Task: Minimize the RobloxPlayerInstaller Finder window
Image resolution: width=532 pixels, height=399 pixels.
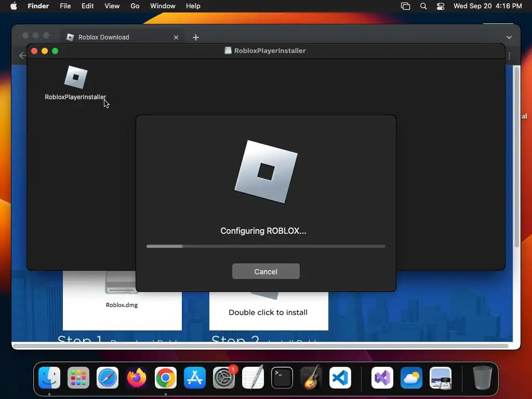Action: [45, 51]
